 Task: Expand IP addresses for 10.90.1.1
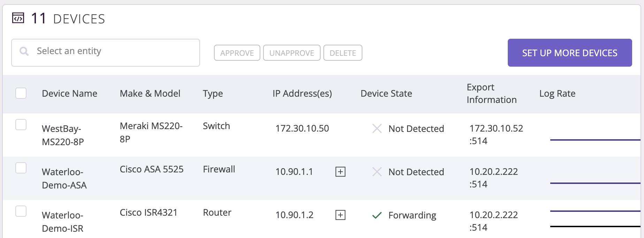[340, 172]
